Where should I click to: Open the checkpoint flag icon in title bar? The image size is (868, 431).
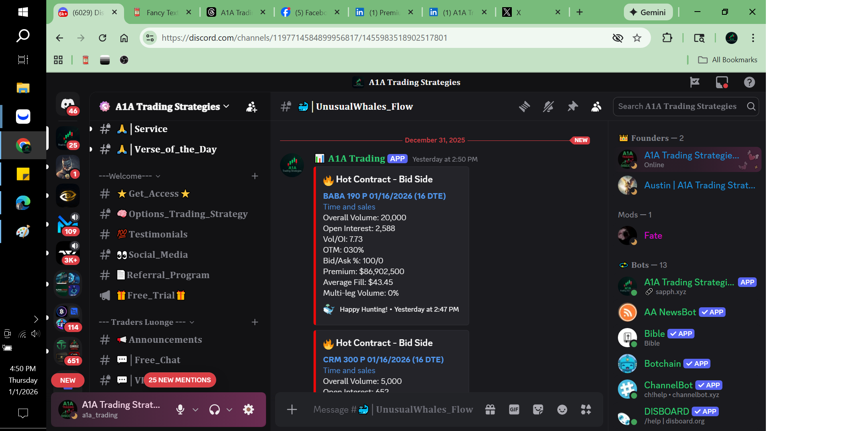point(695,82)
